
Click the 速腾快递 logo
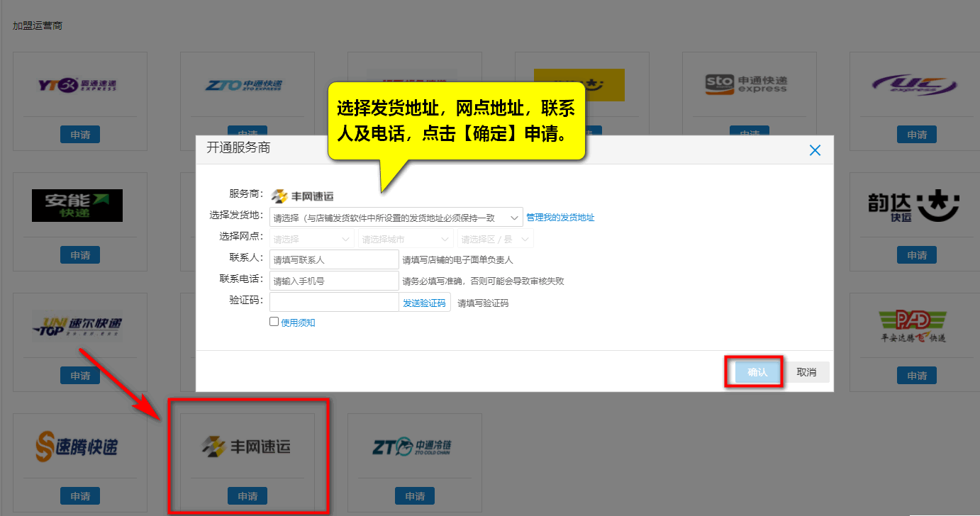(x=77, y=447)
